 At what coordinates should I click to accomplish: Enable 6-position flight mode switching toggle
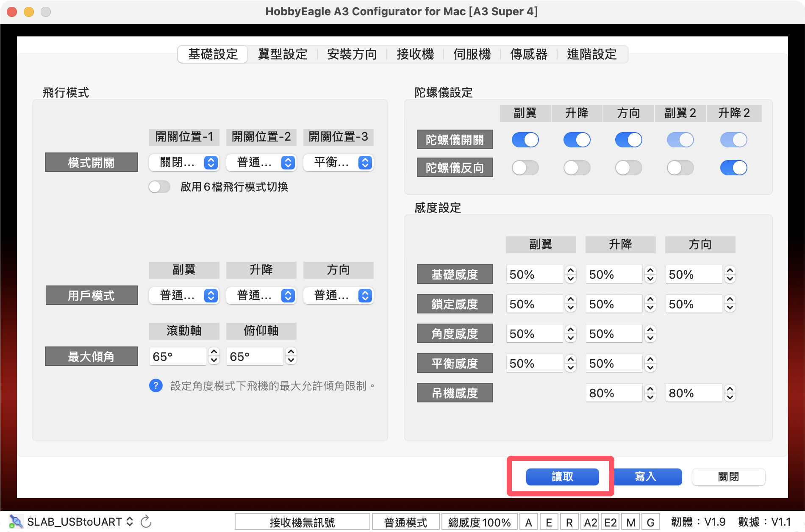coord(159,187)
